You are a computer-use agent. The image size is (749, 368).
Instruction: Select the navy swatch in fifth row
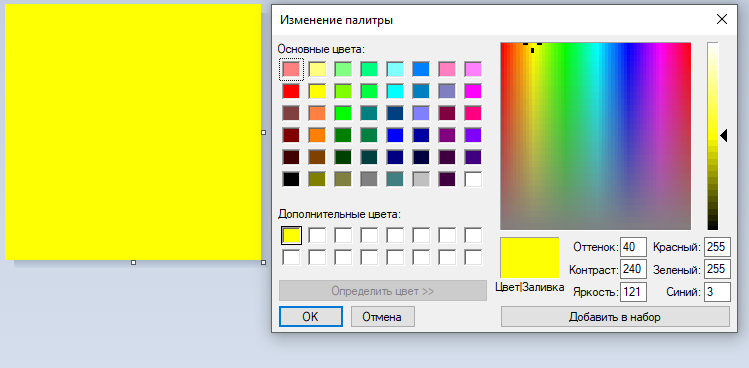(x=395, y=157)
